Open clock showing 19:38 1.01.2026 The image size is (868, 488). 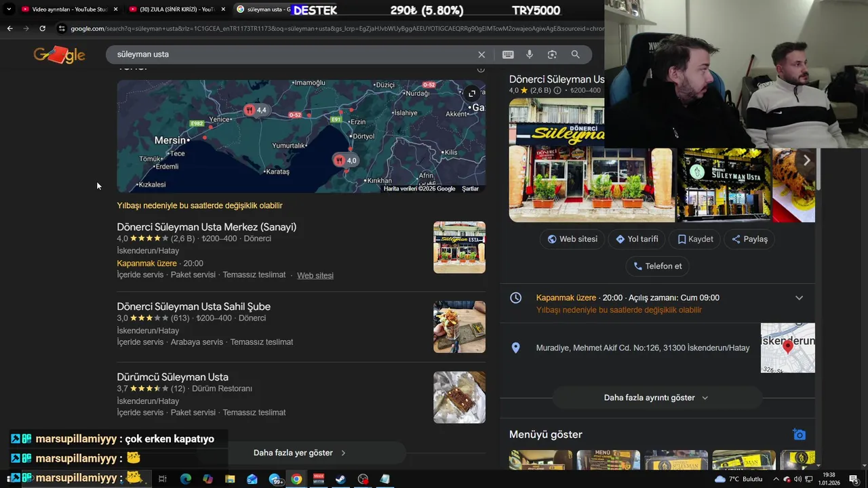pos(829,479)
